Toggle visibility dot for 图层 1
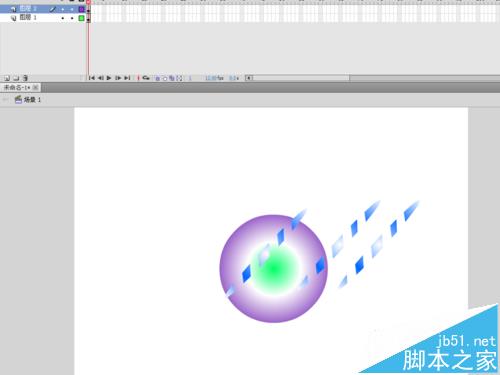 (63, 18)
